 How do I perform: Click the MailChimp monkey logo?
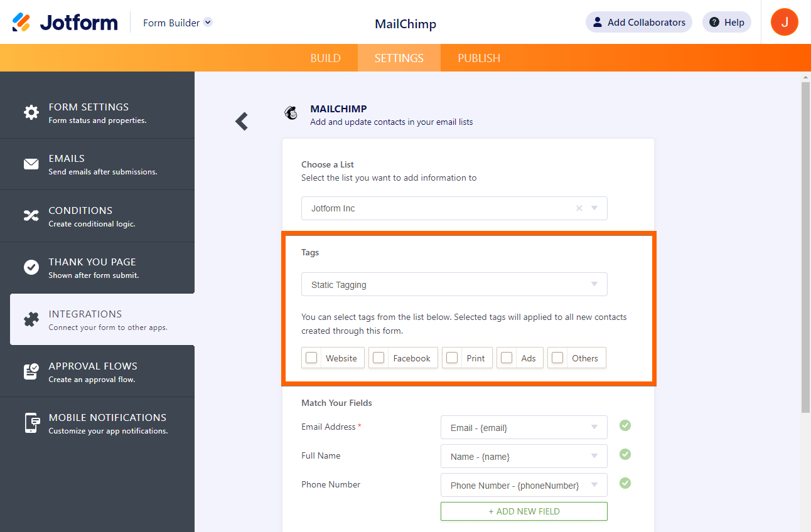click(291, 113)
